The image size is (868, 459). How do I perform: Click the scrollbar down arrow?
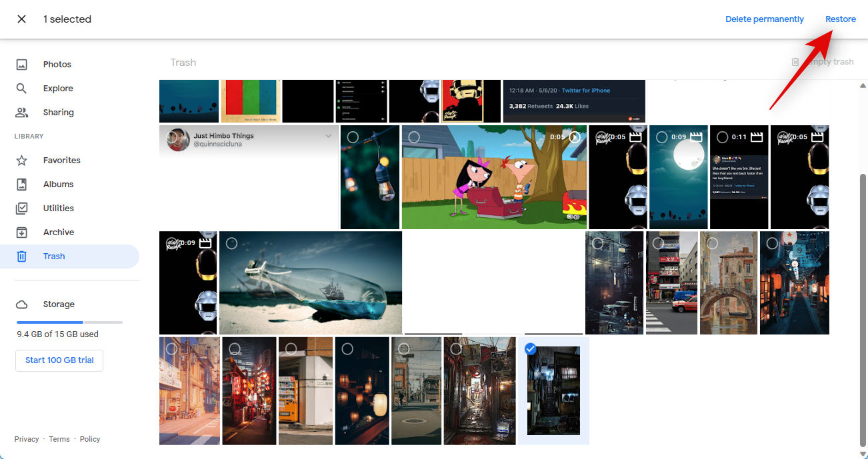pos(864,454)
